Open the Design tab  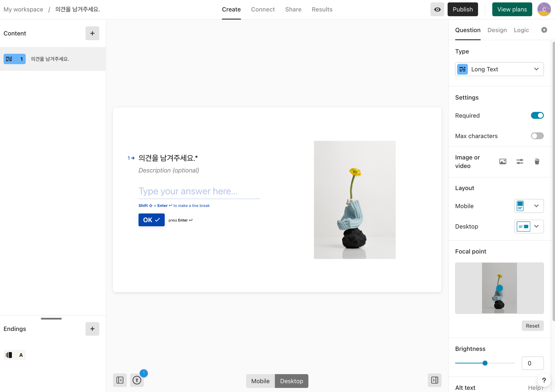pyautogui.click(x=497, y=30)
